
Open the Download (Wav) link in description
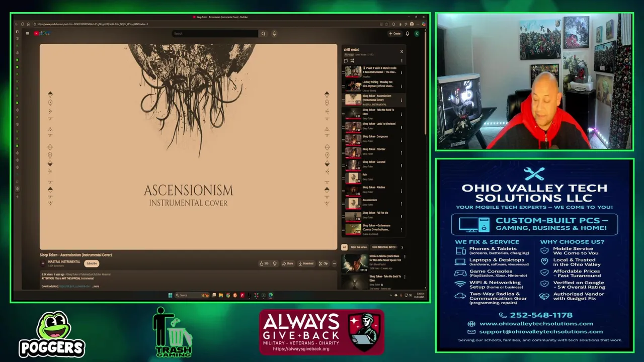tap(74, 287)
